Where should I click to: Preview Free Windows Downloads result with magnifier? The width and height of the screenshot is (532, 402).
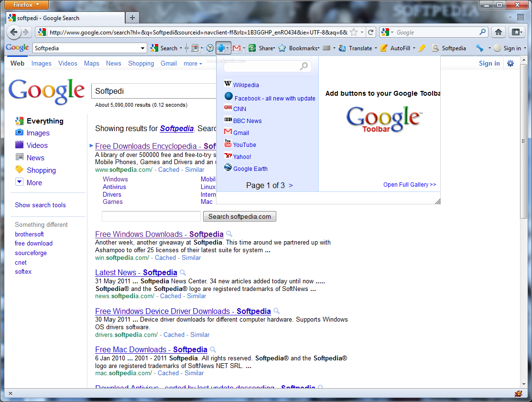click(x=229, y=234)
